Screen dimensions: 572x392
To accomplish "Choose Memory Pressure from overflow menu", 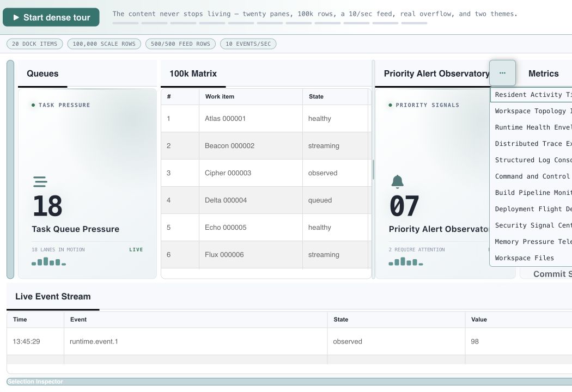I will pos(531,242).
